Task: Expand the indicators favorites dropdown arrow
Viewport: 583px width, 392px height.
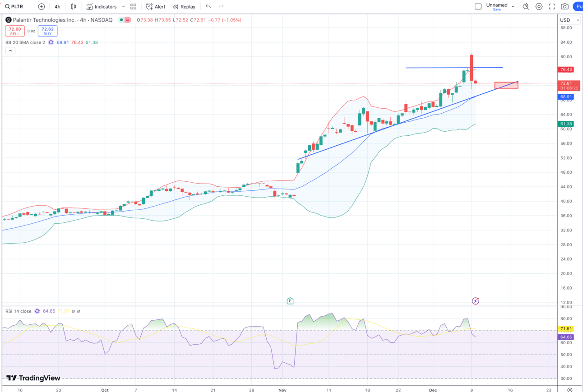Action: pos(123,7)
